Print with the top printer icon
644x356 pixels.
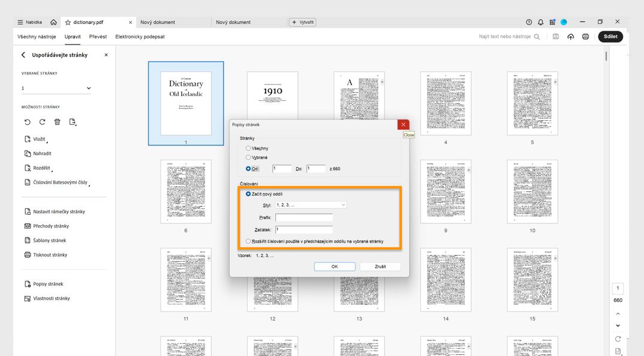tap(585, 37)
